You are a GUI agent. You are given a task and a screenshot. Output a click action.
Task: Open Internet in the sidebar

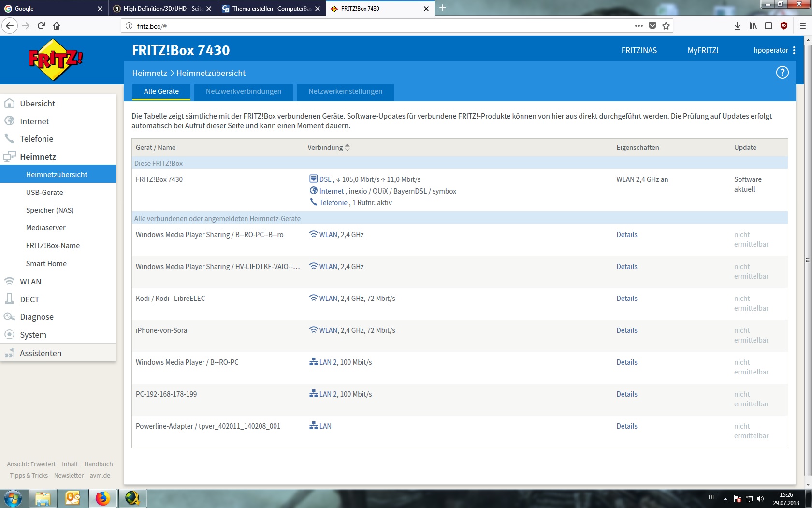point(58,121)
